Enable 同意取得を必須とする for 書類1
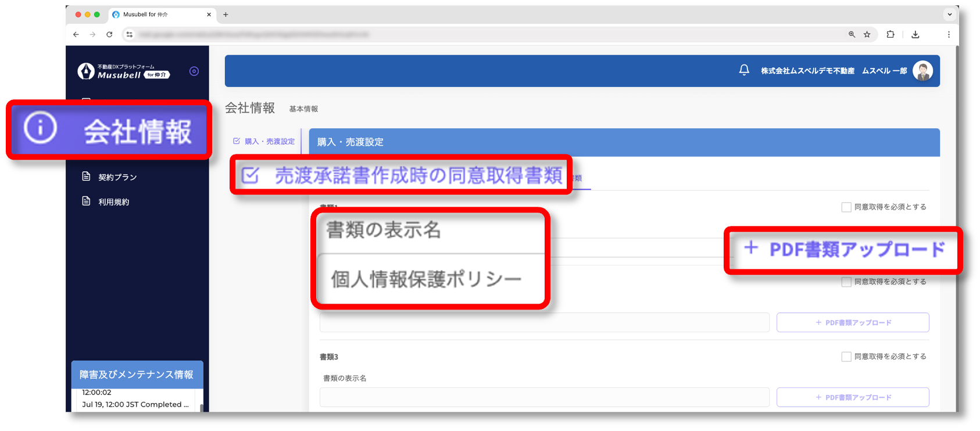The height and width of the screenshot is (431, 980). click(846, 207)
